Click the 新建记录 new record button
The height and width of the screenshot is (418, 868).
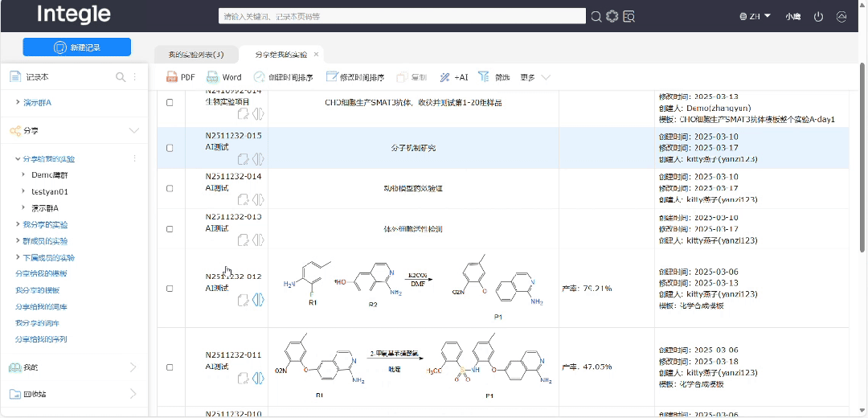(x=77, y=47)
